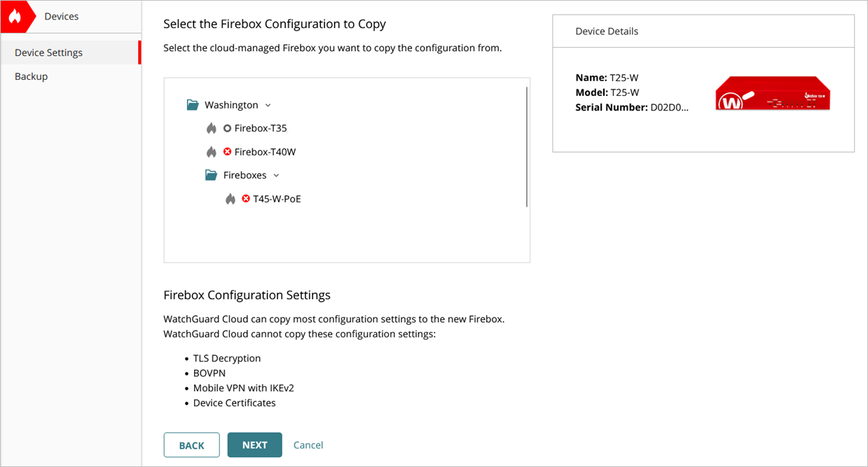Screen dimensions: 868x467
Task: Collapse the Washington folder chevron
Action: [x=268, y=104]
